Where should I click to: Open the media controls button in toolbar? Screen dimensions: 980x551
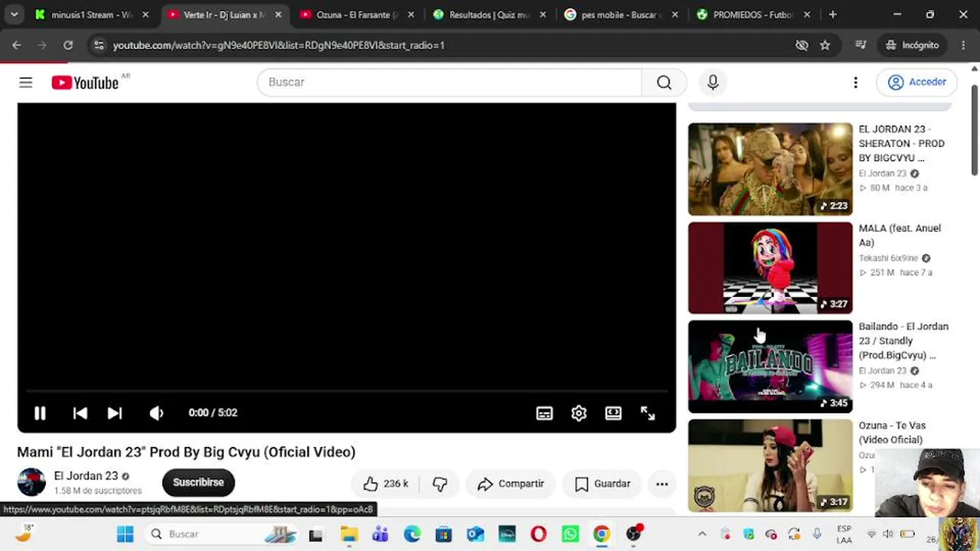(861, 45)
